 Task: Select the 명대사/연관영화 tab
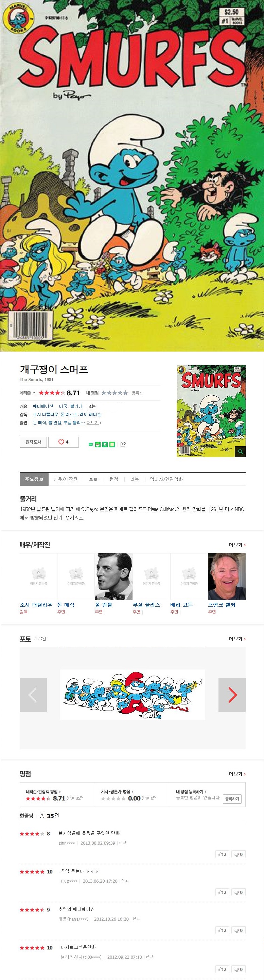(x=166, y=479)
